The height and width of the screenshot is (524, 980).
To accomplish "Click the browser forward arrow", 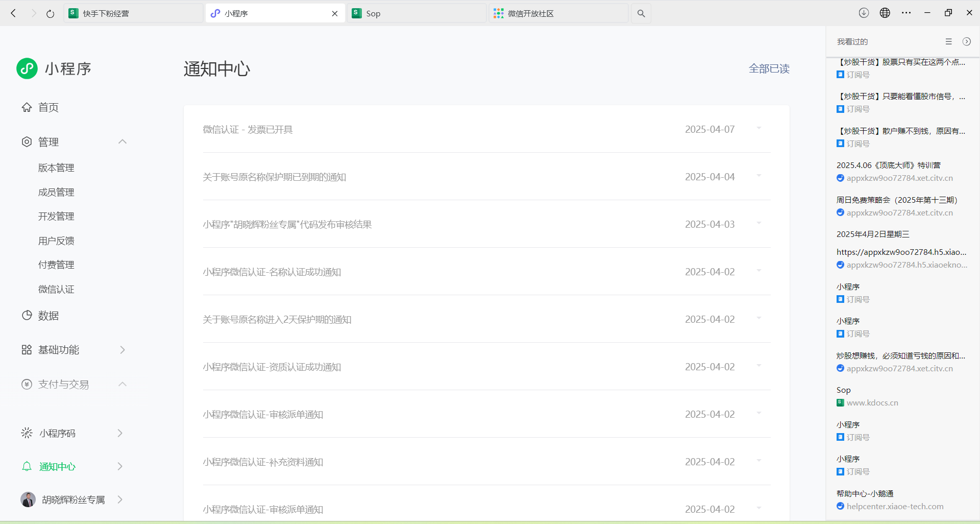I will (34, 13).
